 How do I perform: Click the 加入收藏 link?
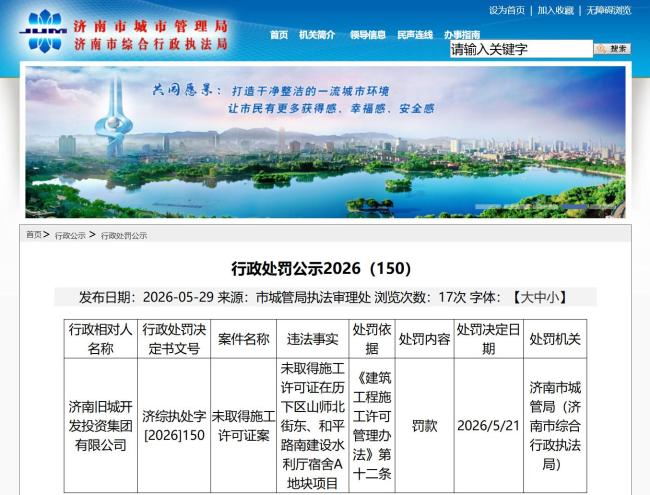pyautogui.click(x=555, y=10)
